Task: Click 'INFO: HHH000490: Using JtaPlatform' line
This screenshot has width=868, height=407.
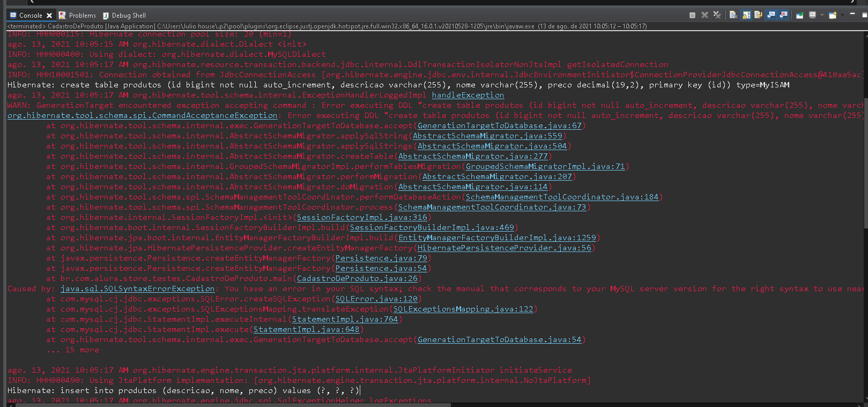Action: [x=299, y=380]
